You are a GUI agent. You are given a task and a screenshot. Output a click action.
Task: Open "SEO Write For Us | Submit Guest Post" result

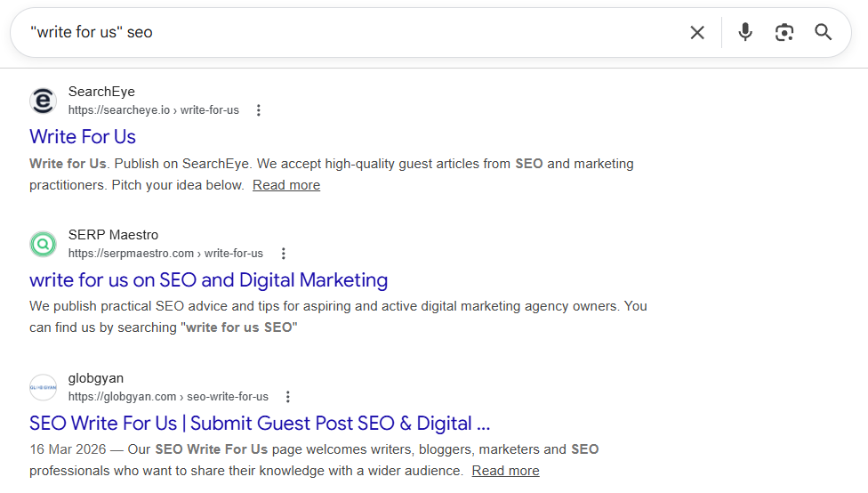(260, 424)
